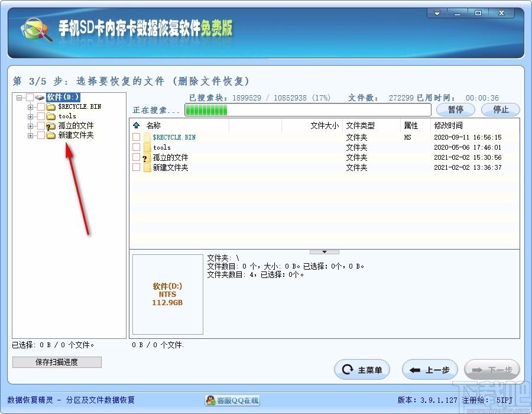This screenshot has width=532, height=414.
Task: Check the 孤立的文件 checkbox in tree
Action: [41, 126]
